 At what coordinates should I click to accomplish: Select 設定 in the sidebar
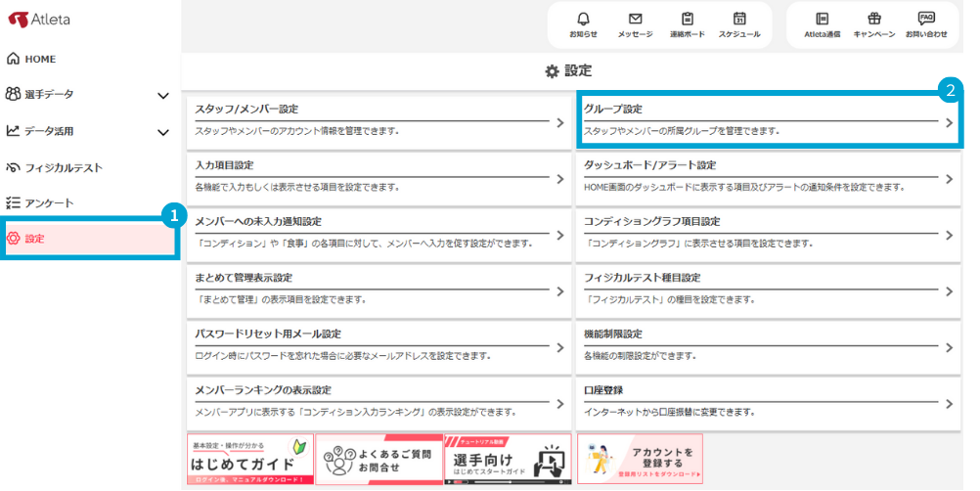point(34,239)
